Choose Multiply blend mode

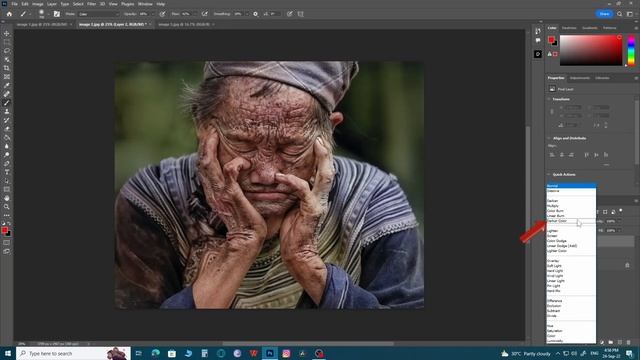[x=571, y=206]
